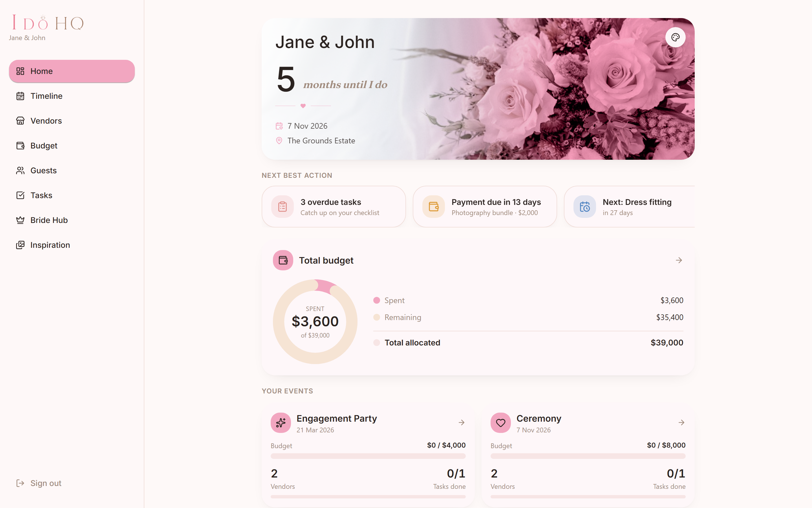The image size is (812, 508).
Task: Click the budget donut chart
Action: coord(315,322)
